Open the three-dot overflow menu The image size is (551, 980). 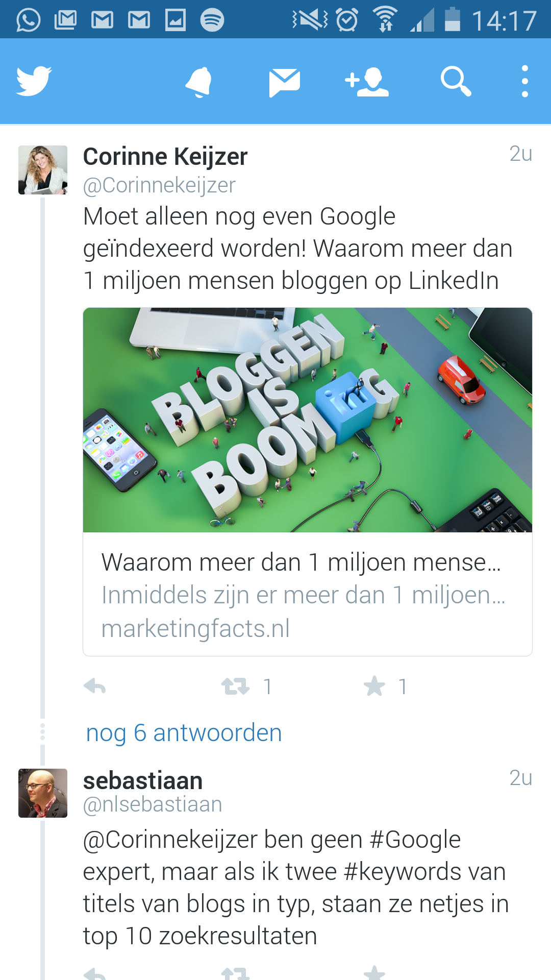pyautogui.click(x=524, y=81)
